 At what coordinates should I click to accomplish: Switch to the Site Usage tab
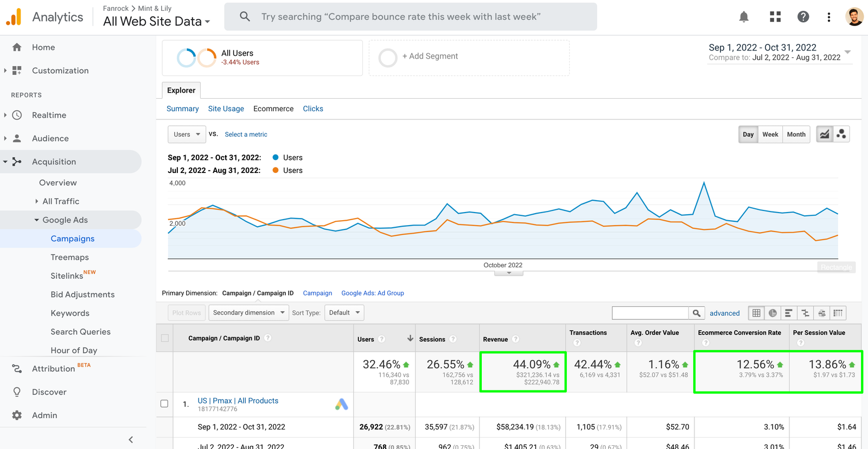coord(226,109)
